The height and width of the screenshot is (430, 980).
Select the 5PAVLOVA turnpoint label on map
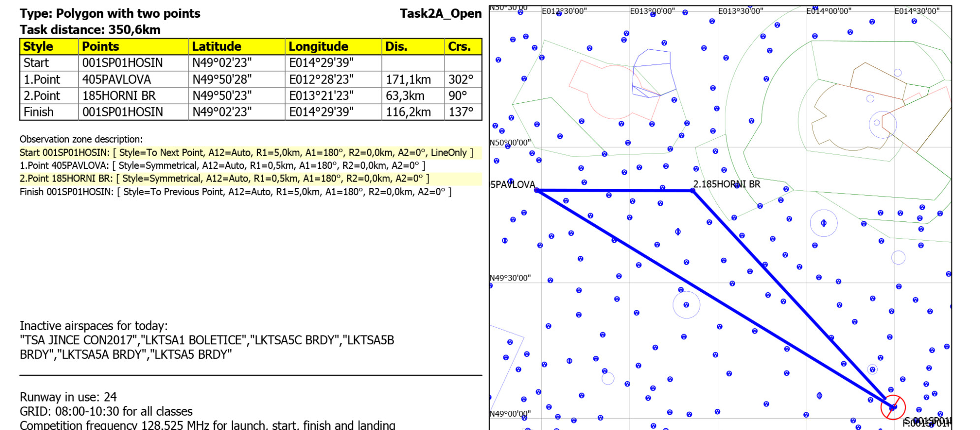click(513, 184)
